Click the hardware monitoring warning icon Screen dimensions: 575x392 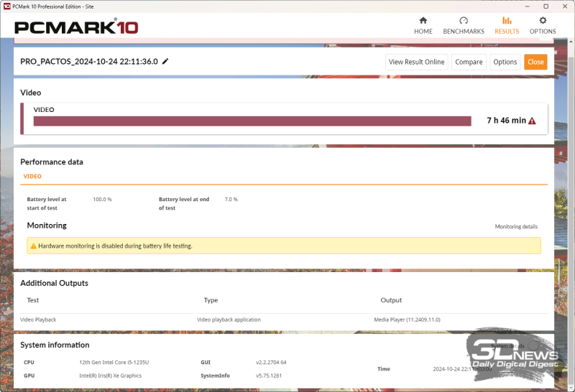(x=33, y=246)
